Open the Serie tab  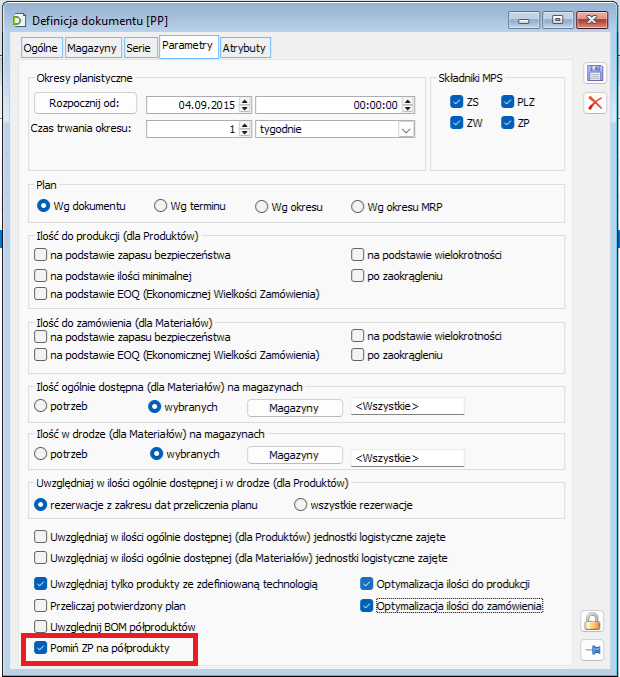(139, 48)
